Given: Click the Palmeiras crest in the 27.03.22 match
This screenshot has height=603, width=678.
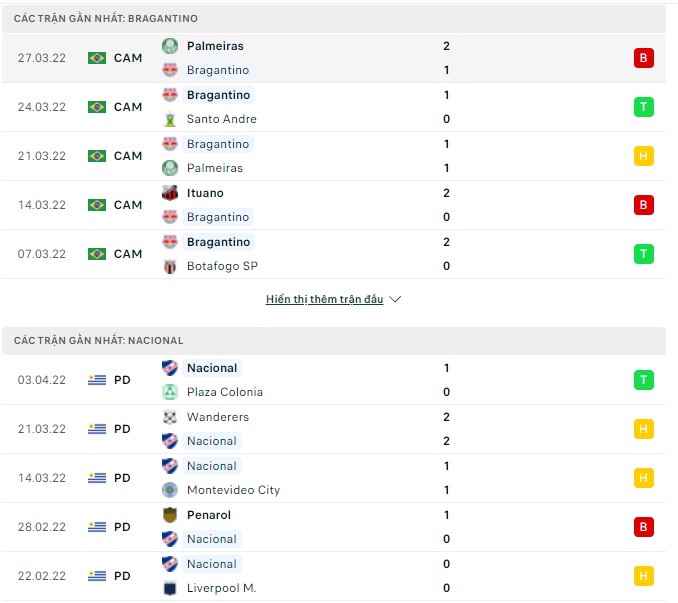Looking at the screenshot, I should (170, 46).
